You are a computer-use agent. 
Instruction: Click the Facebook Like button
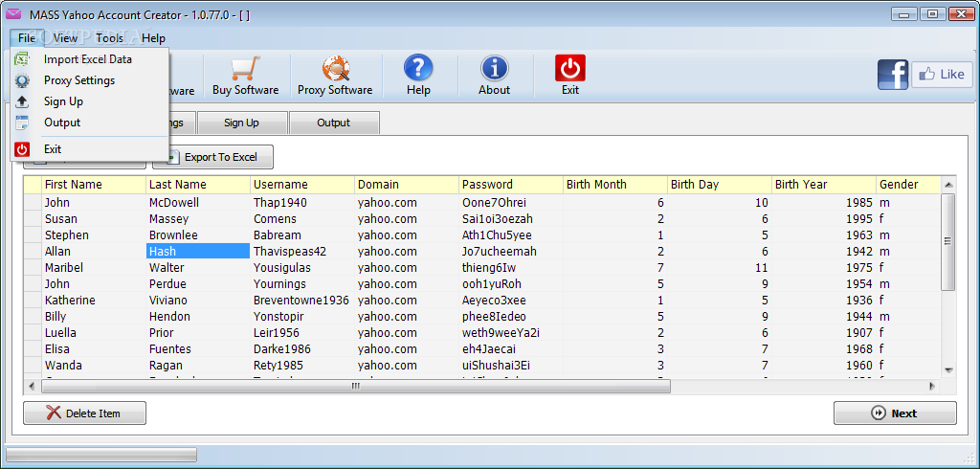click(x=943, y=75)
